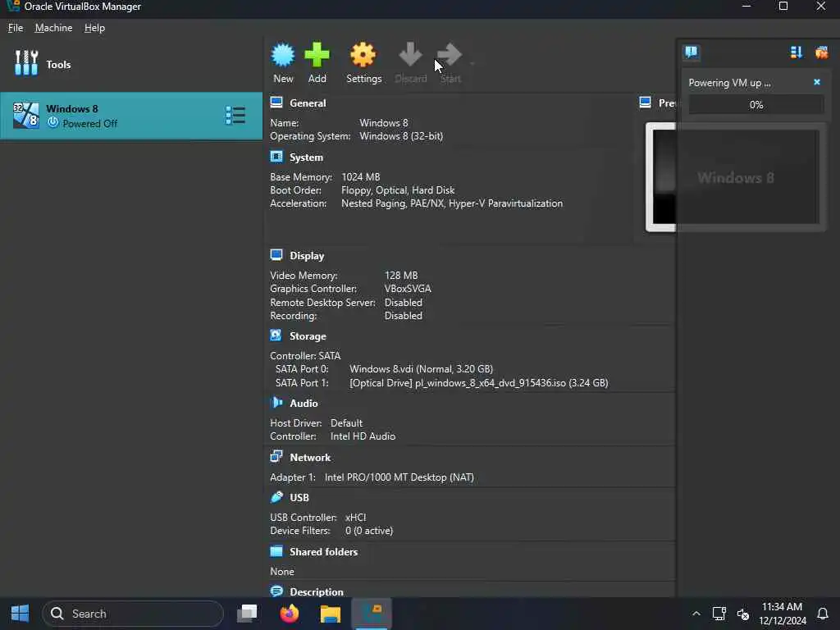This screenshot has height=630, width=840.
Task: Select the Windows 8 VM icon
Action: tap(25, 115)
